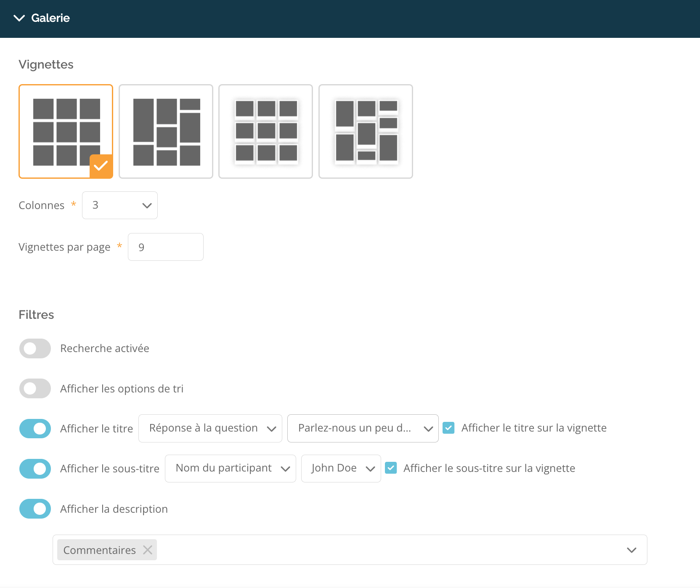Choose the spaced masonry layout with shadows
Image resolution: width=700 pixels, height=588 pixels.
click(x=366, y=131)
